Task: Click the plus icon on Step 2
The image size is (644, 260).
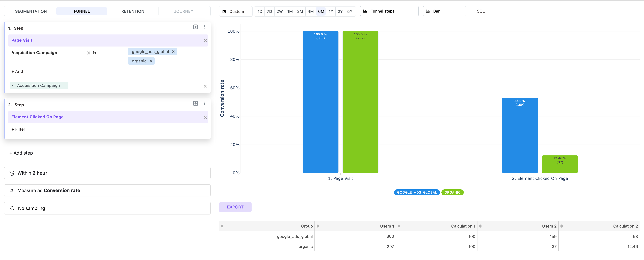Action: (x=196, y=103)
